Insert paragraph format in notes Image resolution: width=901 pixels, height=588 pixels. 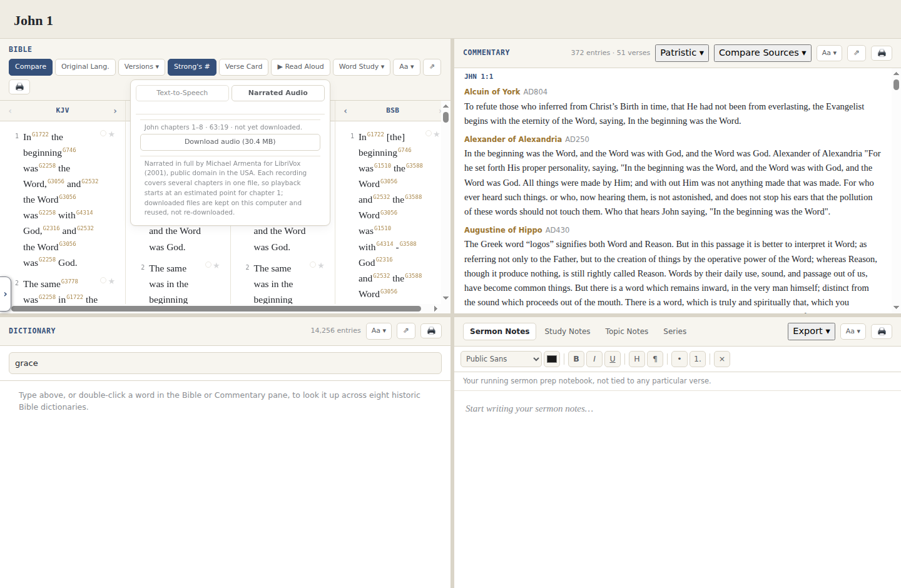(x=655, y=359)
